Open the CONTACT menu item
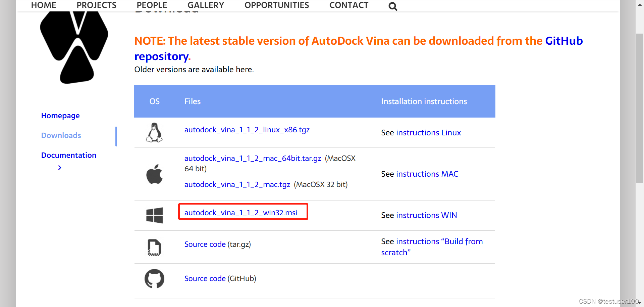Viewport: 644px width, 307px height. [349, 5]
